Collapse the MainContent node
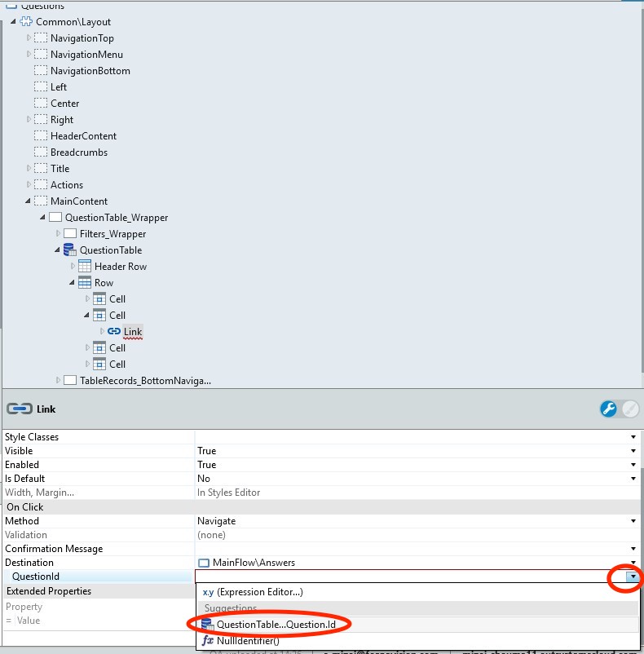 (28, 201)
